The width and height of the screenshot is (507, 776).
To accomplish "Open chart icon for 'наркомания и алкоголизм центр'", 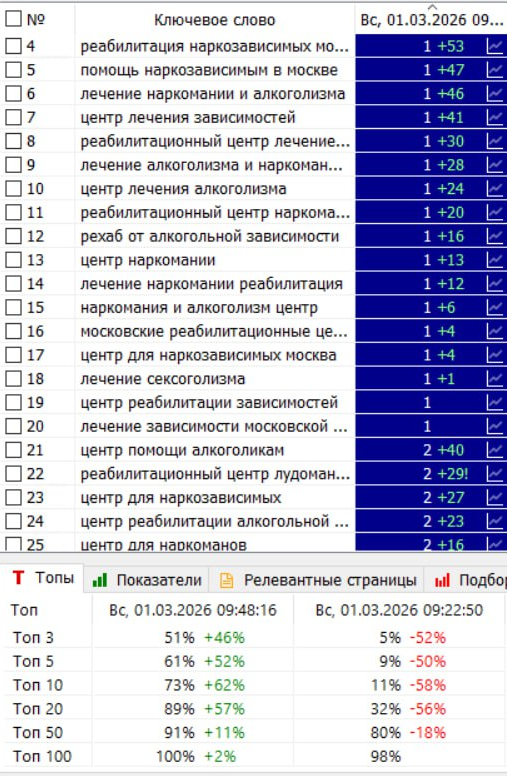I will pyautogui.click(x=495, y=307).
